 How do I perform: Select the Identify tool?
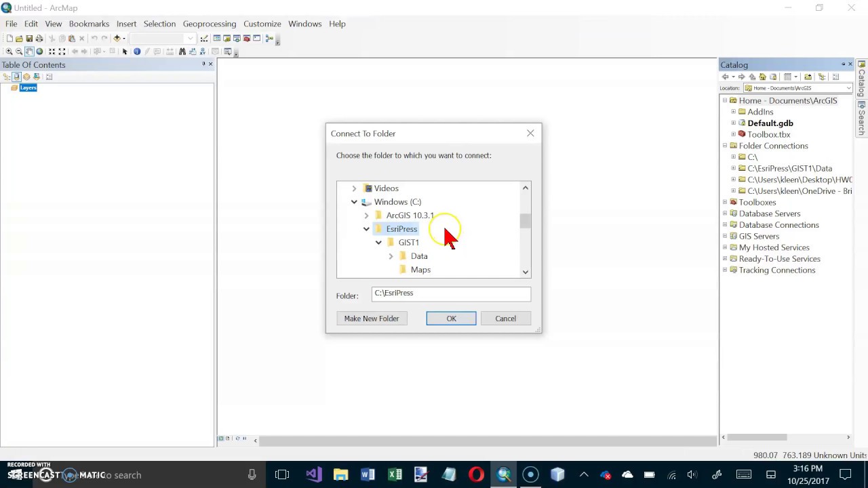137,52
